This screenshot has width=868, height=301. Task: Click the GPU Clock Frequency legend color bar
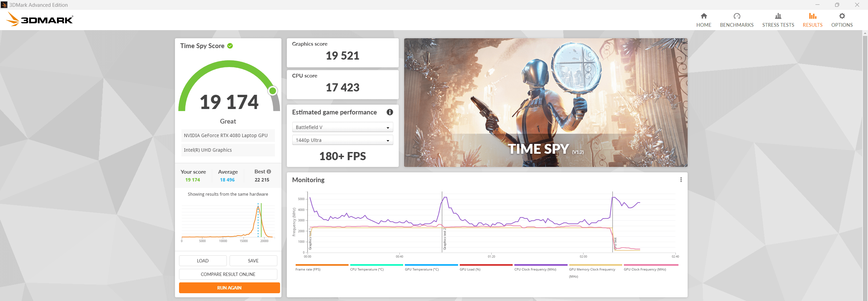coord(651,265)
